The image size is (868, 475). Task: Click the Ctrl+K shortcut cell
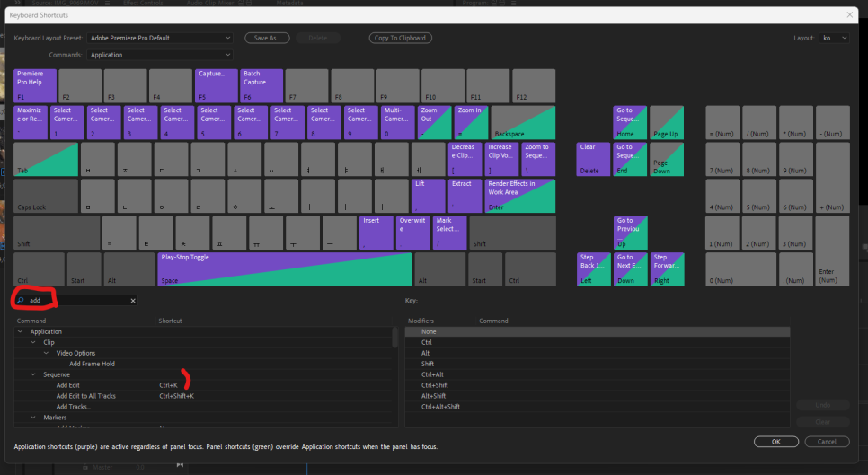point(168,385)
